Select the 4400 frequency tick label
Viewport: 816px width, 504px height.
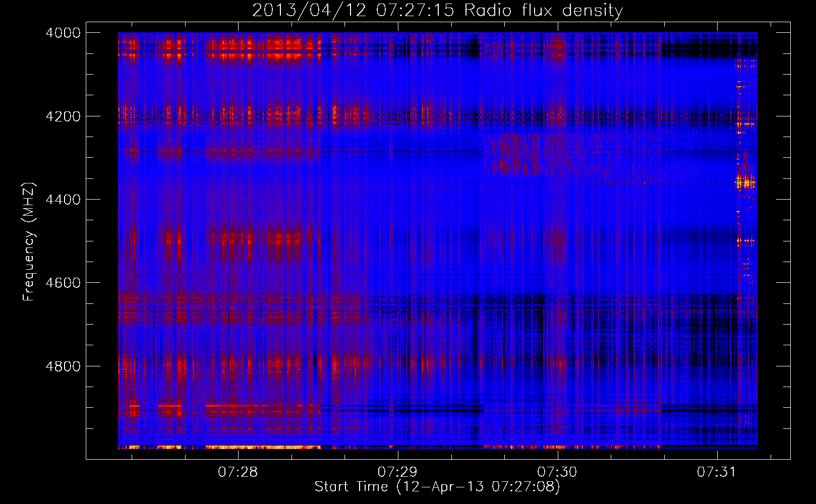[63, 200]
